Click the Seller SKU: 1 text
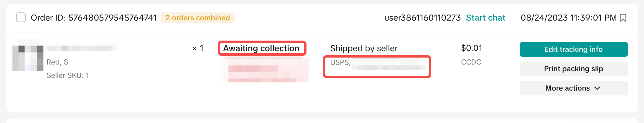 68,75
